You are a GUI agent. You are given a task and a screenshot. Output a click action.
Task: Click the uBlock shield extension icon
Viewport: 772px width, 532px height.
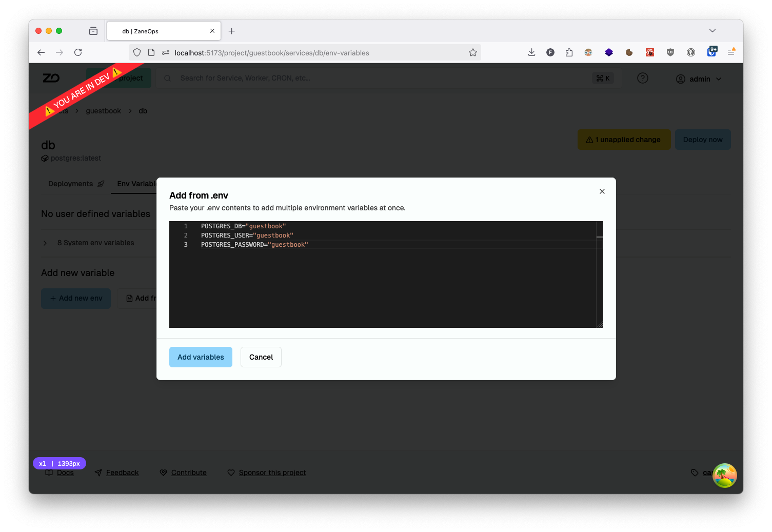coord(670,52)
